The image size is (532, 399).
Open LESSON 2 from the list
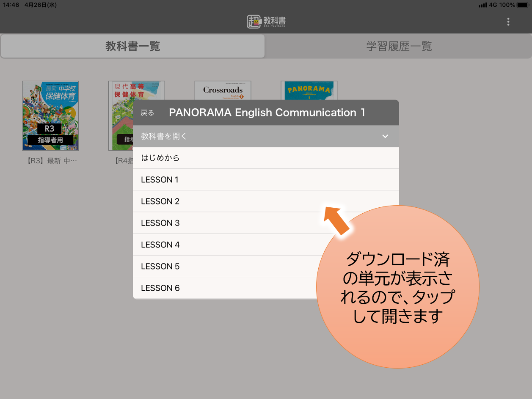point(266,201)
